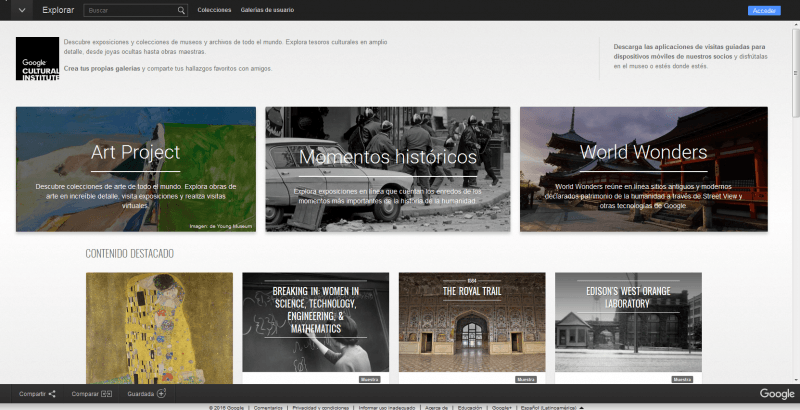Expand the Español (Latinoamérica) language selector
Viewport: 800px width, 410px height.
pos(552,407)
